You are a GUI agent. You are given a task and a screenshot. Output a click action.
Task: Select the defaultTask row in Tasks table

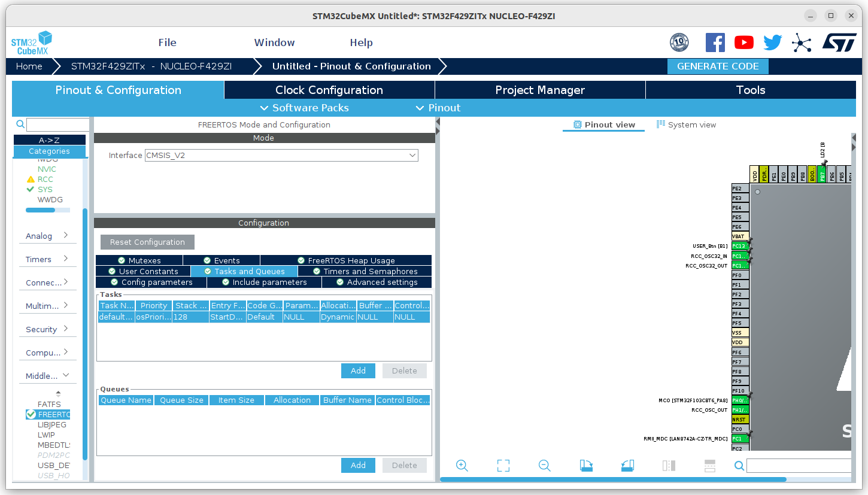[x=264, y=317]
